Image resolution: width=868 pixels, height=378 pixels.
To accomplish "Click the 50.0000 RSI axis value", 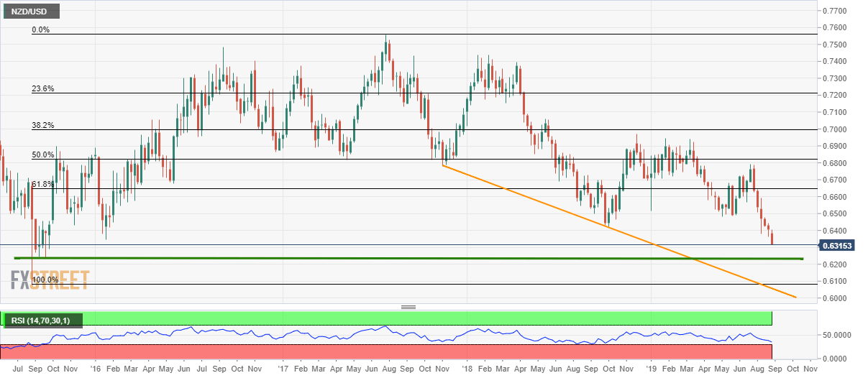I will 837,335.
